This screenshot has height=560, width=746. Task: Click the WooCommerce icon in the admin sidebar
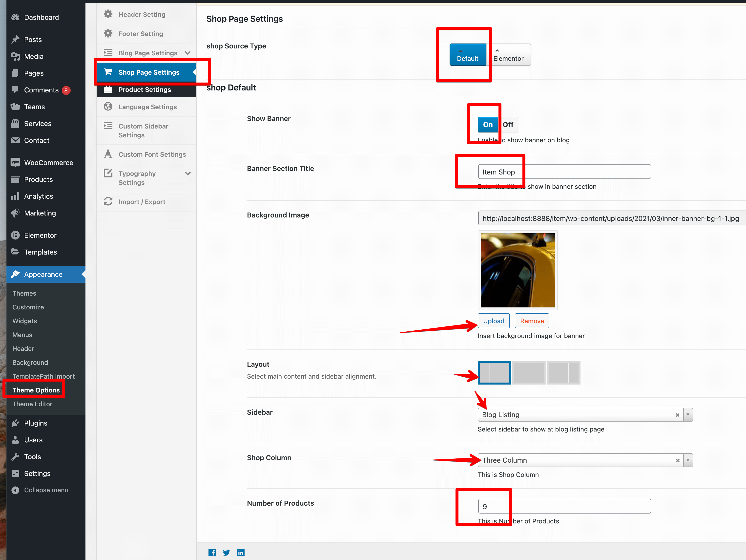point(15,162)
